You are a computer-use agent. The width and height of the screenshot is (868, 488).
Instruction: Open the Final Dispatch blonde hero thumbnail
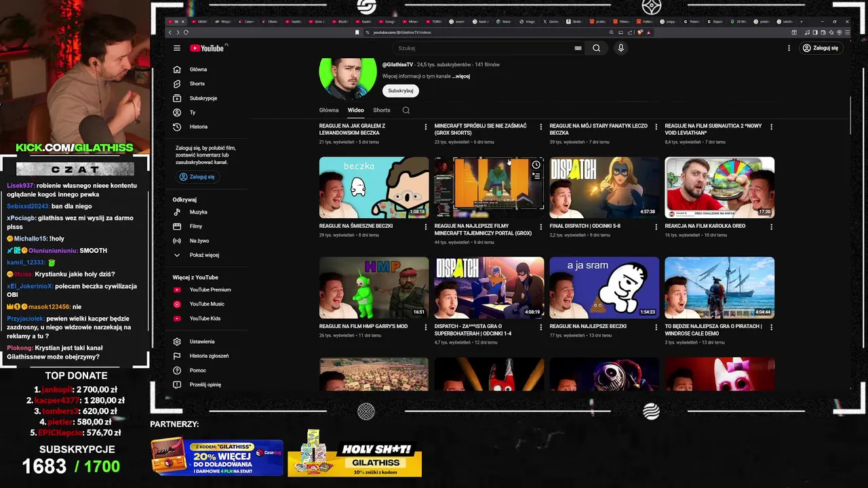point(604,188)
